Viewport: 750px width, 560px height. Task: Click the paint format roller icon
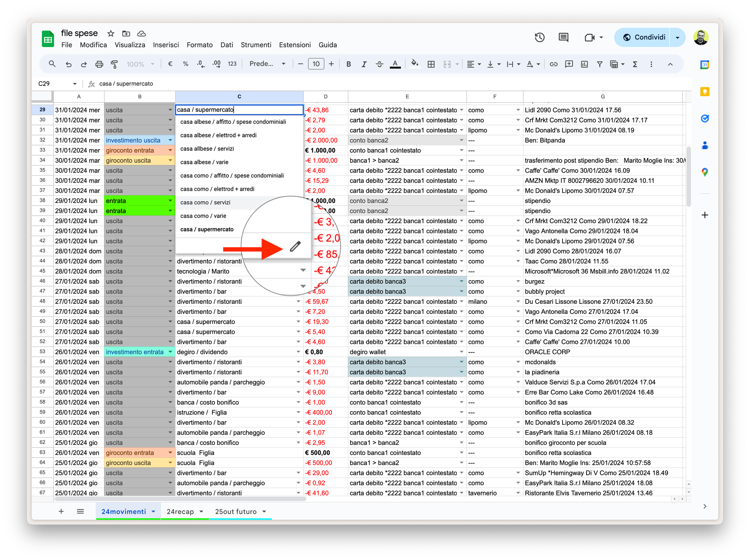click(x=114, y=64)
